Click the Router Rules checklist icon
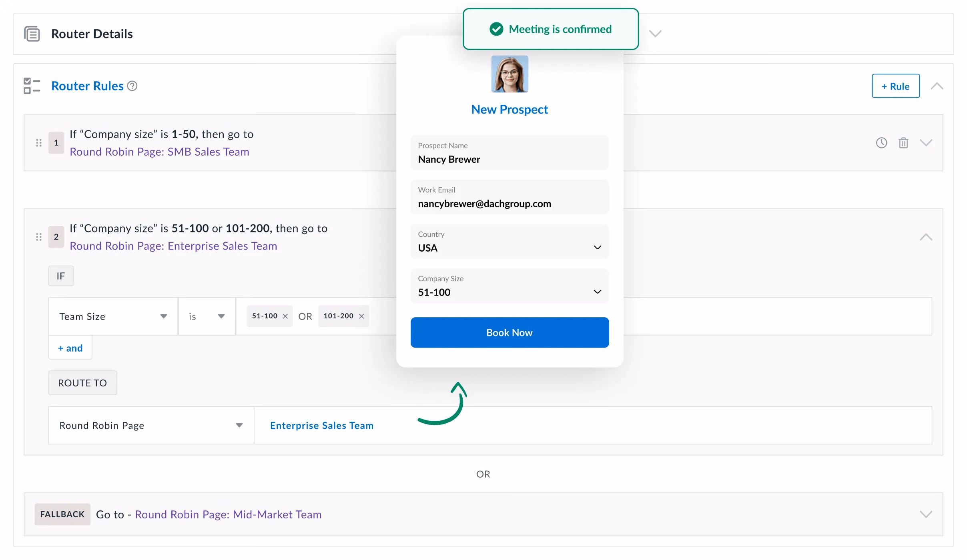Image resolution: width=967 pixels, height=560 pixels. 32,86
